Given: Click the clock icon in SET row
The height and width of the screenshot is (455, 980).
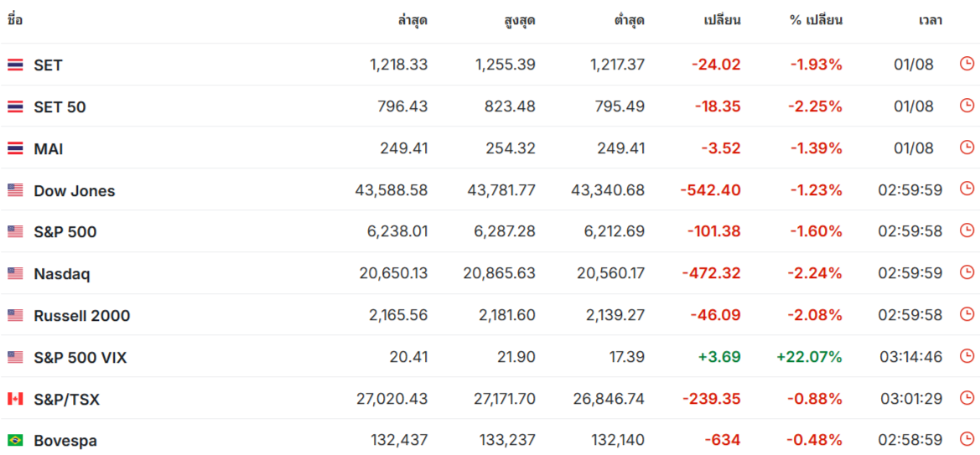Looking at the screenshot, I should click(967, 64).
